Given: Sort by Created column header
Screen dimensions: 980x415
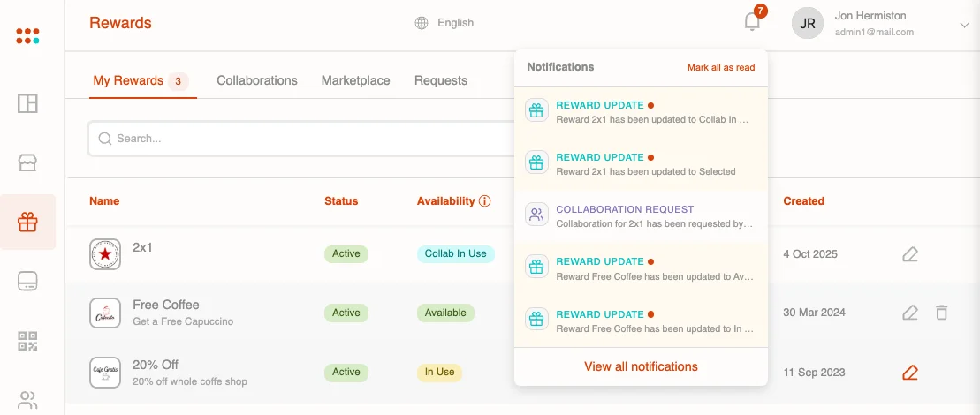Looking at the screenshot, I should tap(804, 201).
